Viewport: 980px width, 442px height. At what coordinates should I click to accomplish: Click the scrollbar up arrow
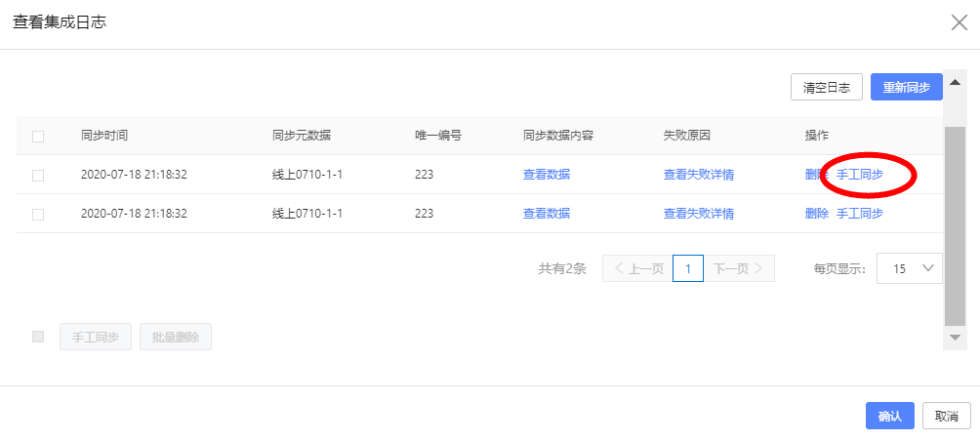coord(955,83)
